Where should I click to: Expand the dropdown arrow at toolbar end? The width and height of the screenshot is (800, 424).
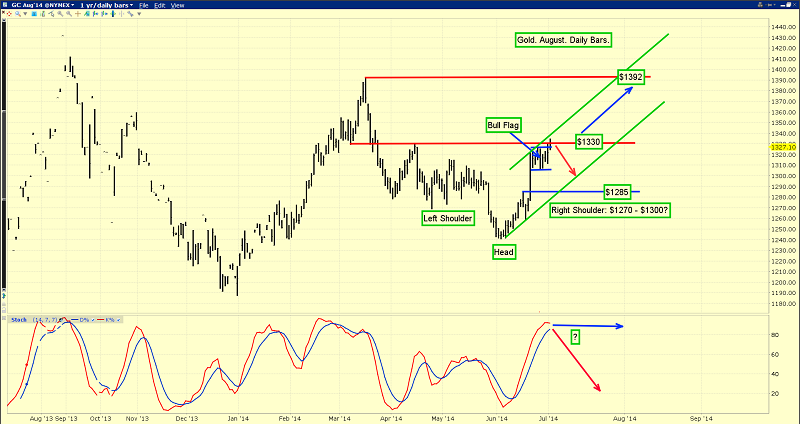pyautogui.click(x=139, y=14)
